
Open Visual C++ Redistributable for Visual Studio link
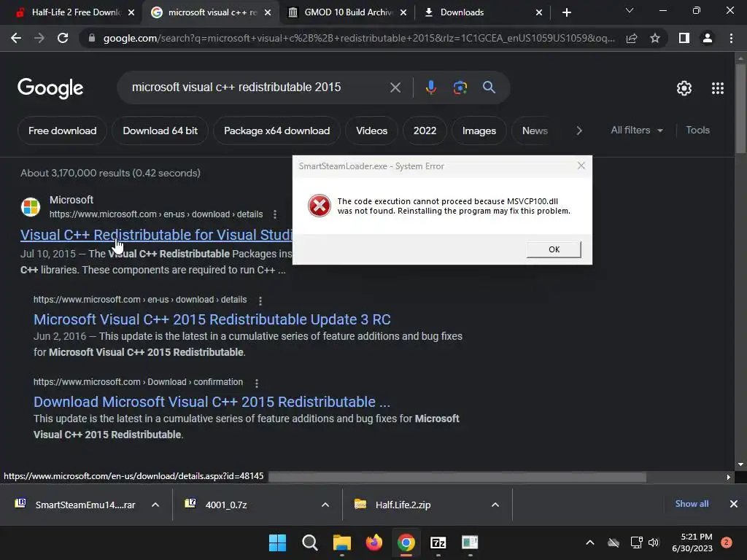[x=156, y=235]
